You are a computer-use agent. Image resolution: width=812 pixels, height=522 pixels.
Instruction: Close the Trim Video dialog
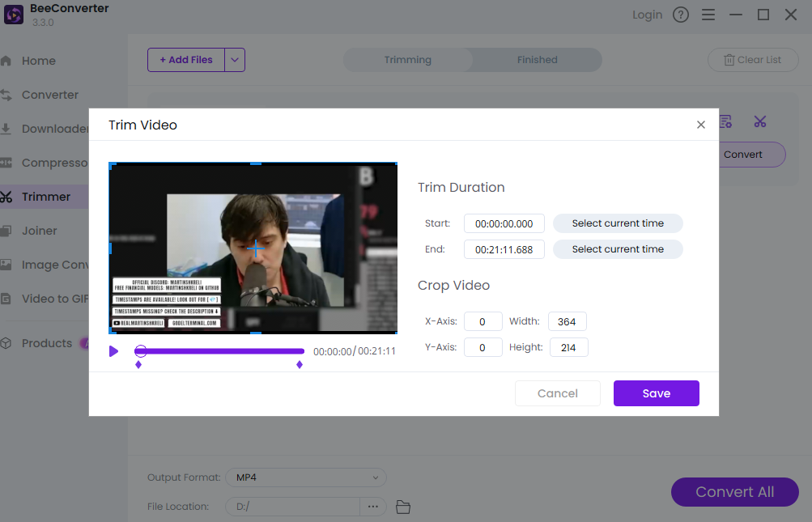701,125
